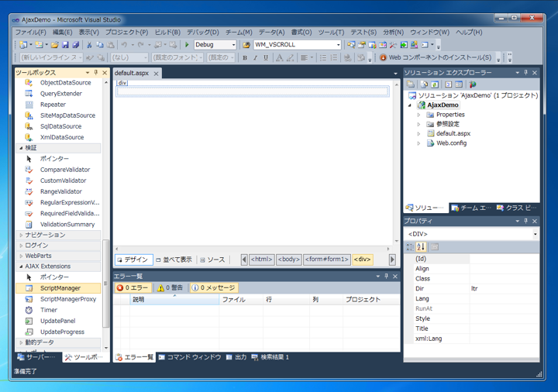
Task: Collapse the 検証 toolbox section
Action: point(21,148)
